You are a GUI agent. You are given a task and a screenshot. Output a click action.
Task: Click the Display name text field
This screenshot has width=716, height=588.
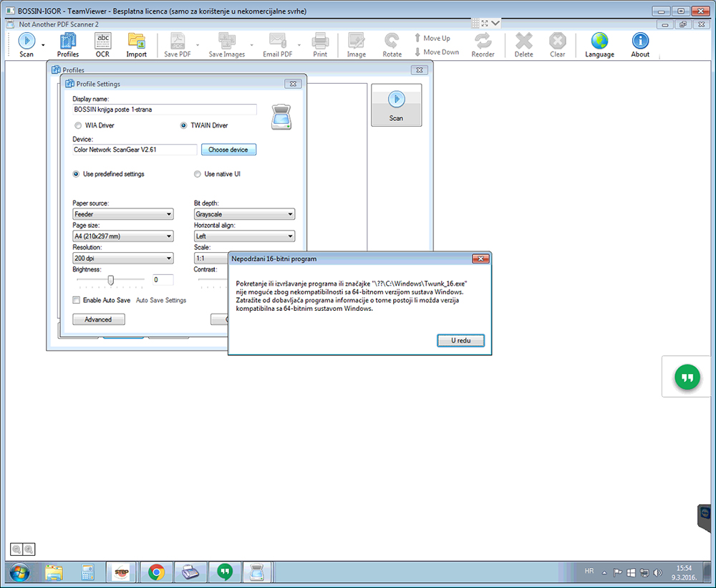[165, 110]
